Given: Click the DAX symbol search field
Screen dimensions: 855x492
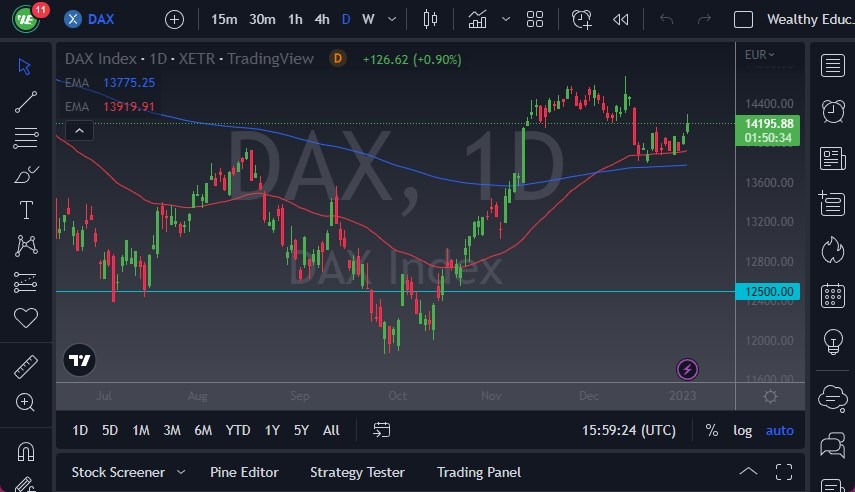Looking at the screenshot, I should 89,20.
